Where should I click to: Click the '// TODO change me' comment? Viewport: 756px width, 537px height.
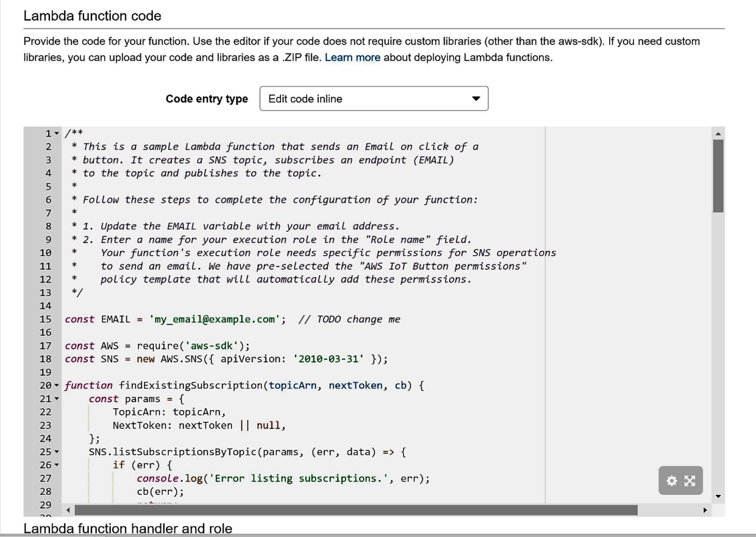click(349, 319)
